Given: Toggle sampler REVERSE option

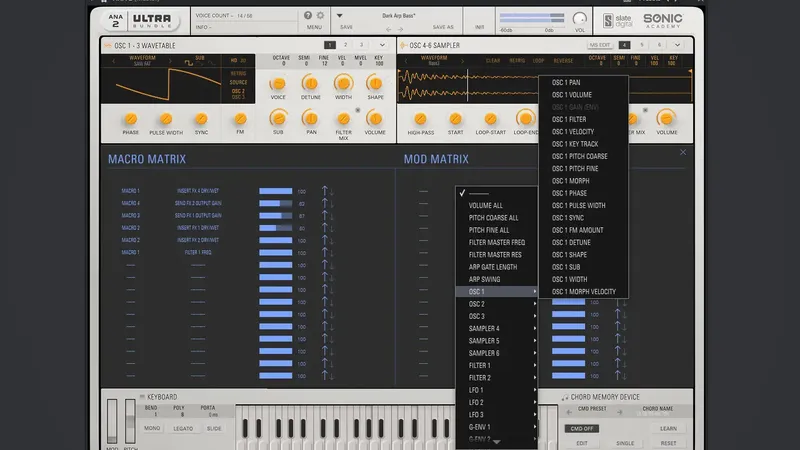Looking at the screenshot, I should point(563,61).
